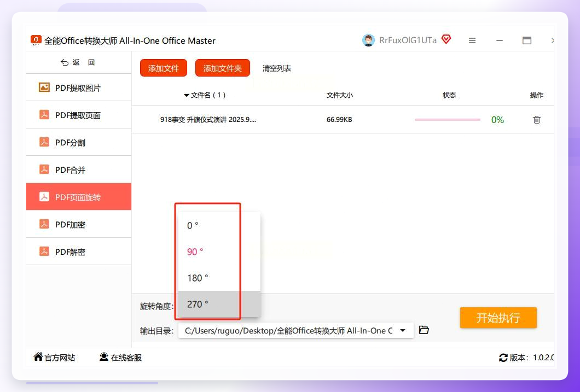
Task: Browse output folder with folder icon
Action: tap(424, 330)
